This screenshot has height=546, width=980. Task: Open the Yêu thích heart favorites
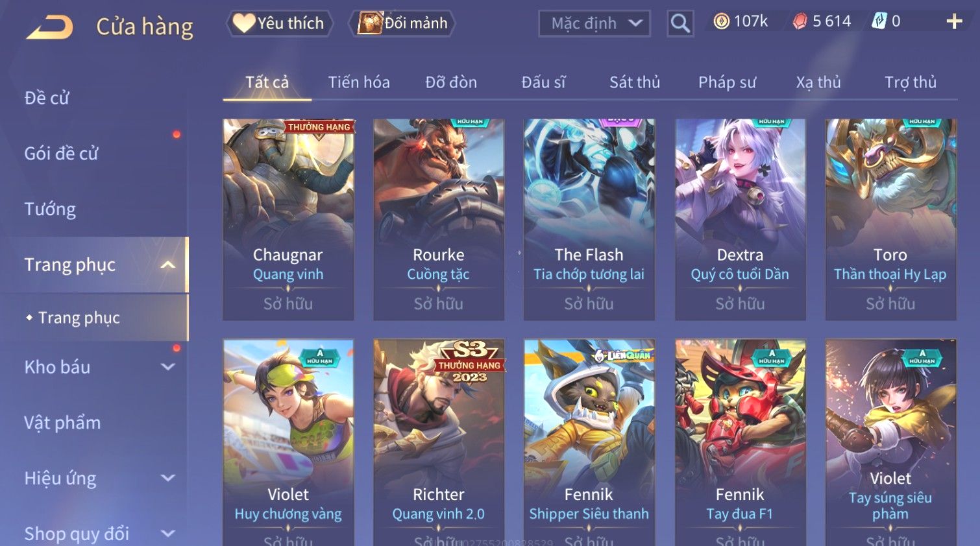(244, 23)
